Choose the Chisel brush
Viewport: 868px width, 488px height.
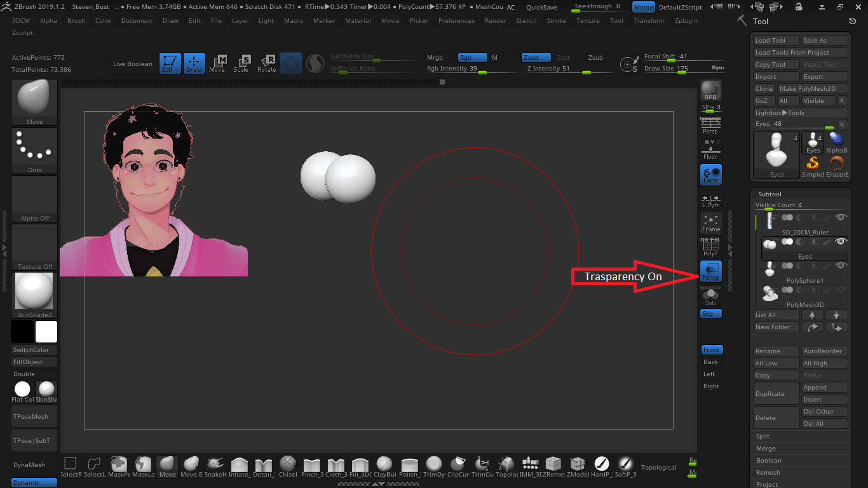(x=288, y=466)
